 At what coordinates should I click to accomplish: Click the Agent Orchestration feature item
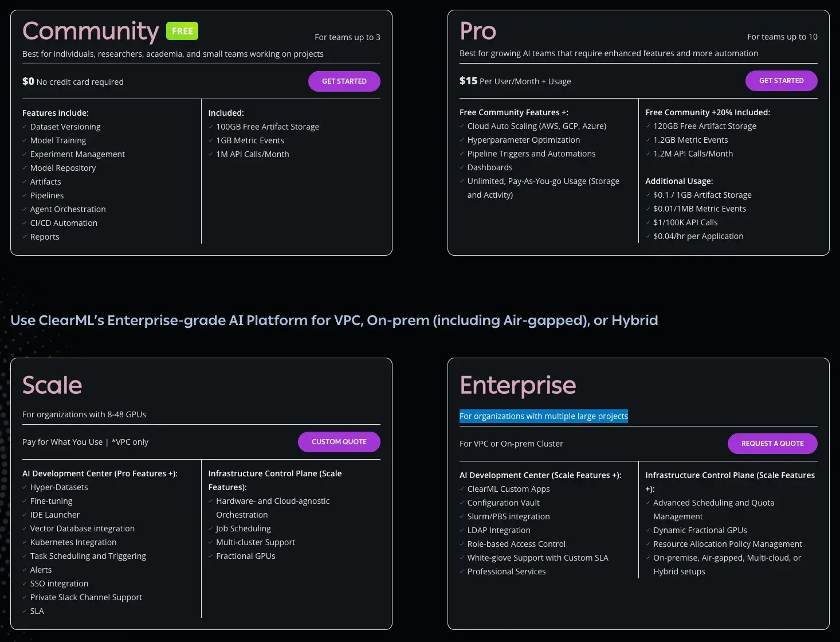click(x=68, y=209)
